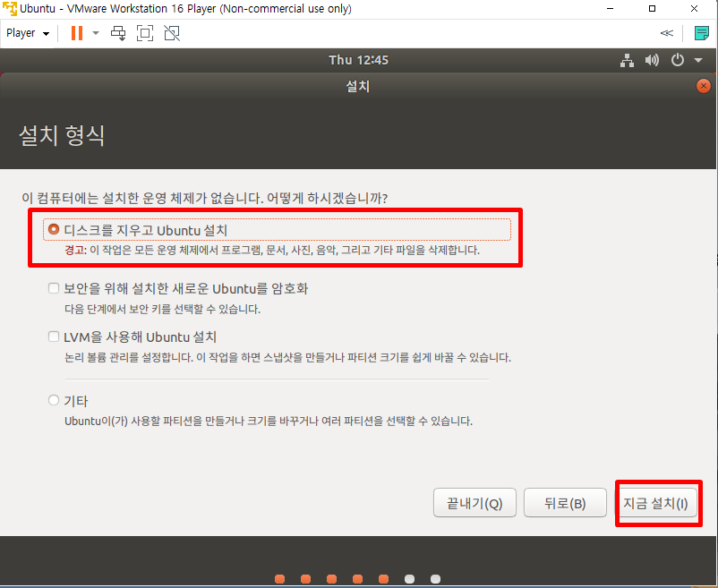The image size is (718, 588).
Task: Click the clock showing Thu 12:45
Action: point(358,60)
